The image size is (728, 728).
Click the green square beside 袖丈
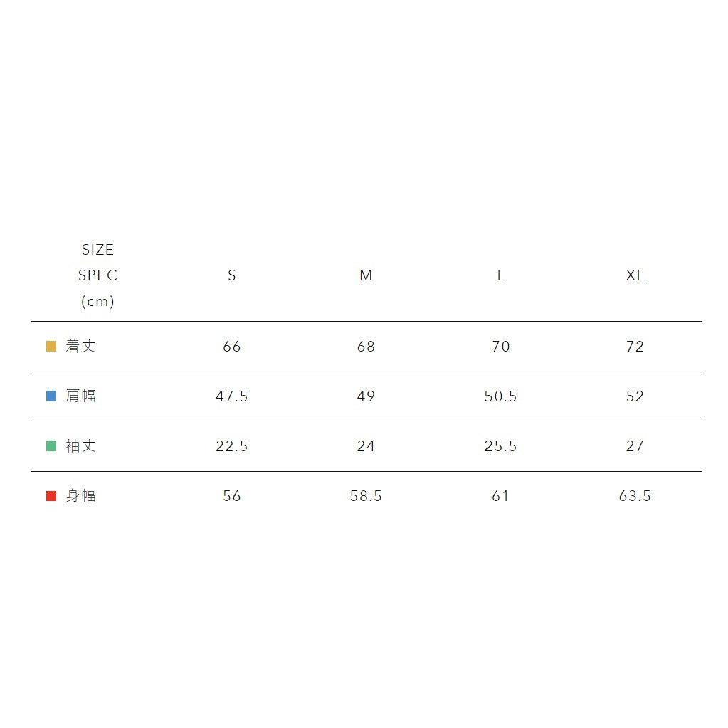pyautogui.click(x=51, y=446)
